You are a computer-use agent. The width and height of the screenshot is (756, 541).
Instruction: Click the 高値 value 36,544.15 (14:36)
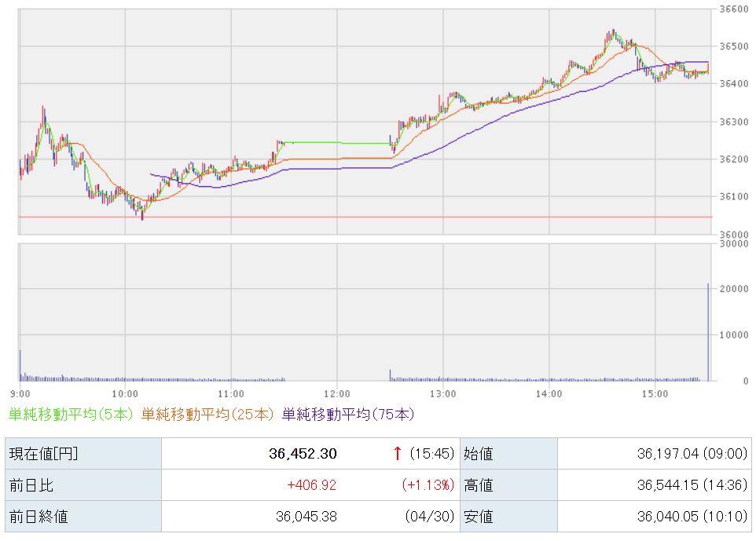pos(692,484)
